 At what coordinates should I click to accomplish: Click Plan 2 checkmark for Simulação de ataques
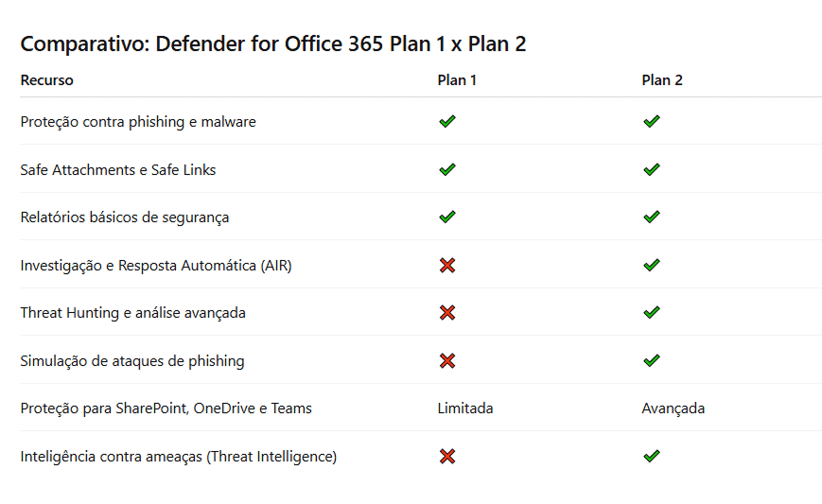651,361
